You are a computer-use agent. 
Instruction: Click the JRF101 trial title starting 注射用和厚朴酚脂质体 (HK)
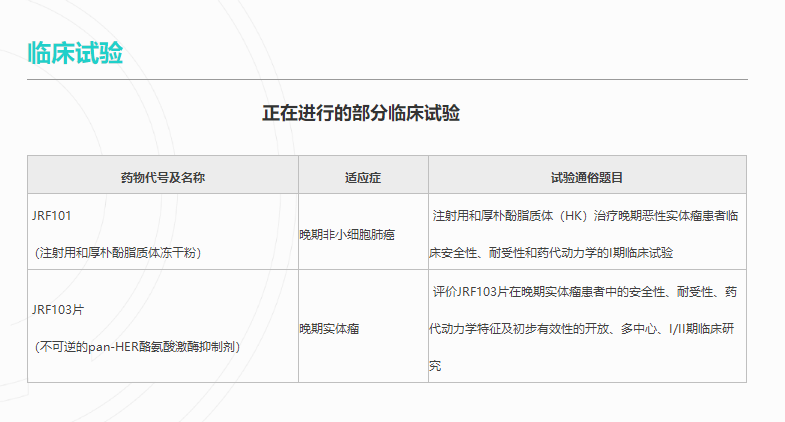(585, 216)
